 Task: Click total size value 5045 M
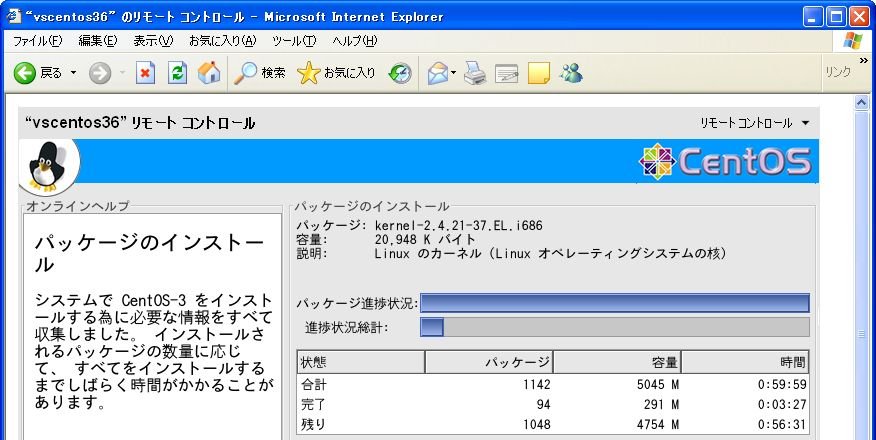pyautogui.click(x=658, y=385)
